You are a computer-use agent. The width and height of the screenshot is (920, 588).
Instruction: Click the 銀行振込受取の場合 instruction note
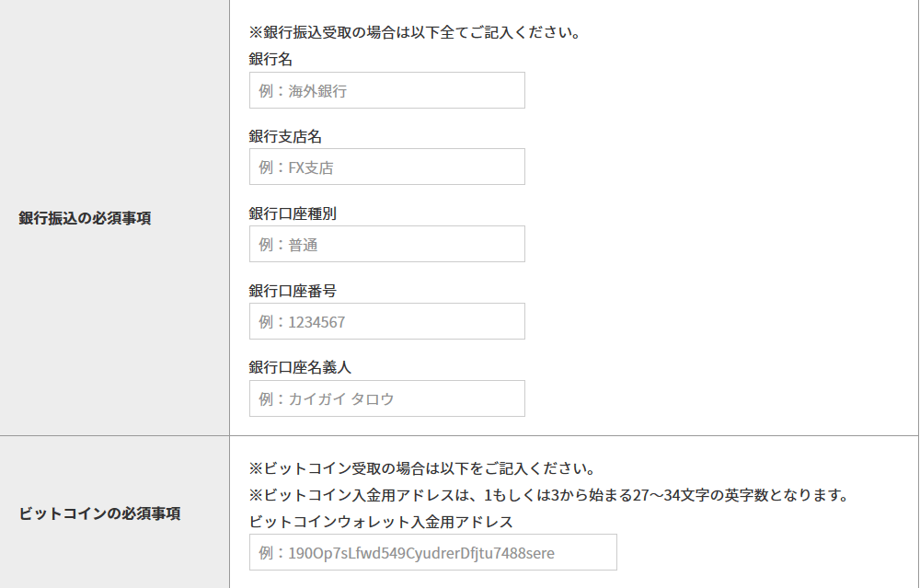pos(415,32)
